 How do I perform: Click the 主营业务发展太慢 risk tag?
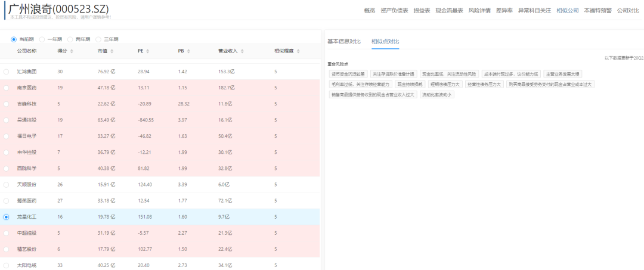tap(563, 75)
